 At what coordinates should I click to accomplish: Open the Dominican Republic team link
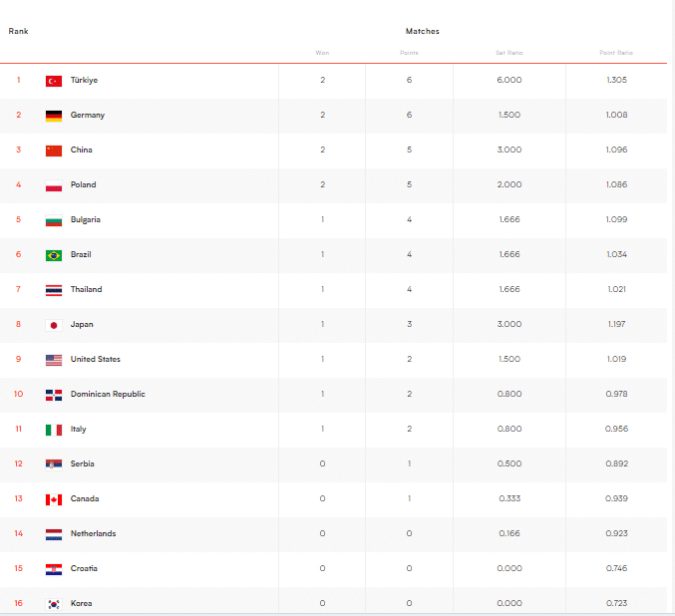pyautogui.click(x=108, y=395)
